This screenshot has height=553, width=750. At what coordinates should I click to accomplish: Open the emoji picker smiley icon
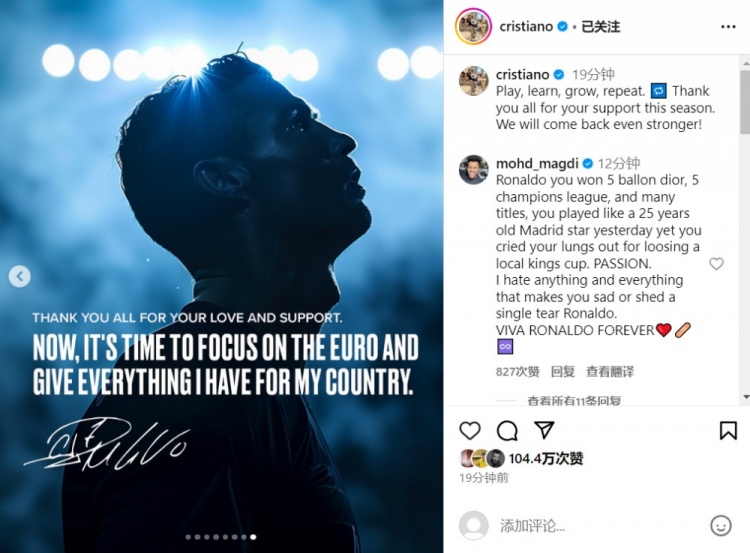(x=721, y=526)
